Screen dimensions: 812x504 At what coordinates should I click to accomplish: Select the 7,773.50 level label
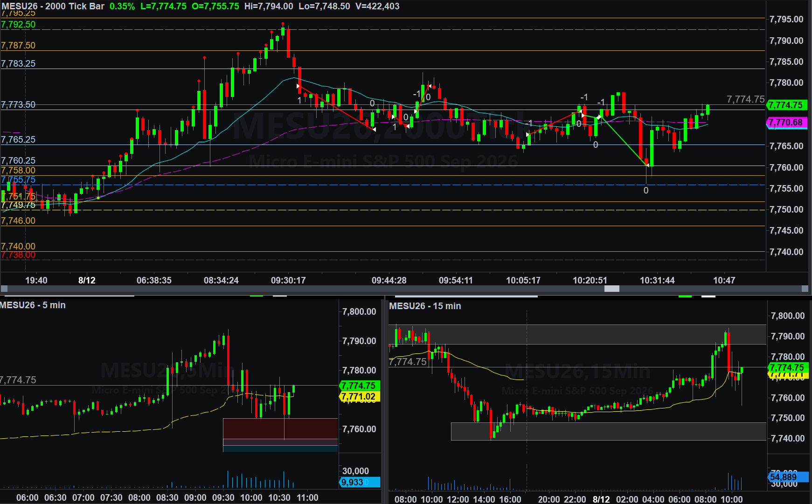pos(18,104)
